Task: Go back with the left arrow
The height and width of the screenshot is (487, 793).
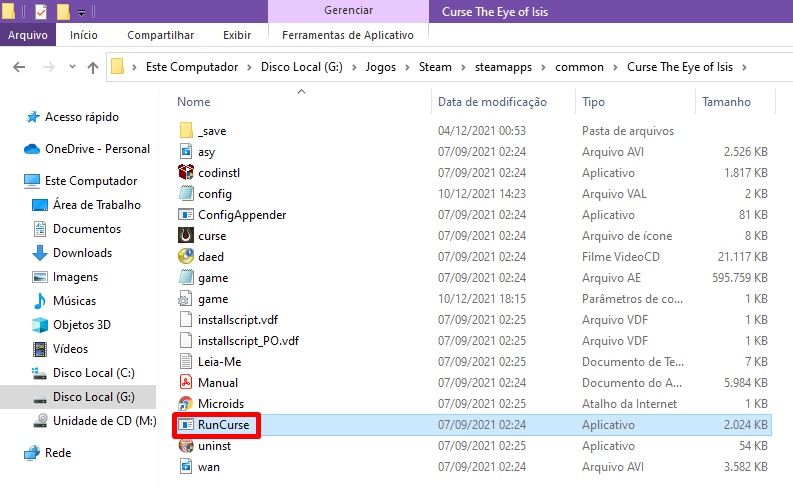Action: (x=19, y=67)
